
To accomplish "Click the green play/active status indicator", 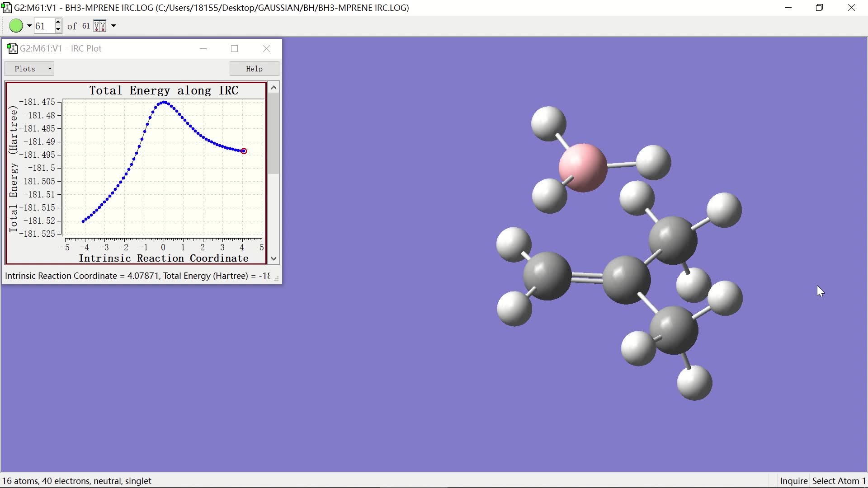I will click(16, 26).
